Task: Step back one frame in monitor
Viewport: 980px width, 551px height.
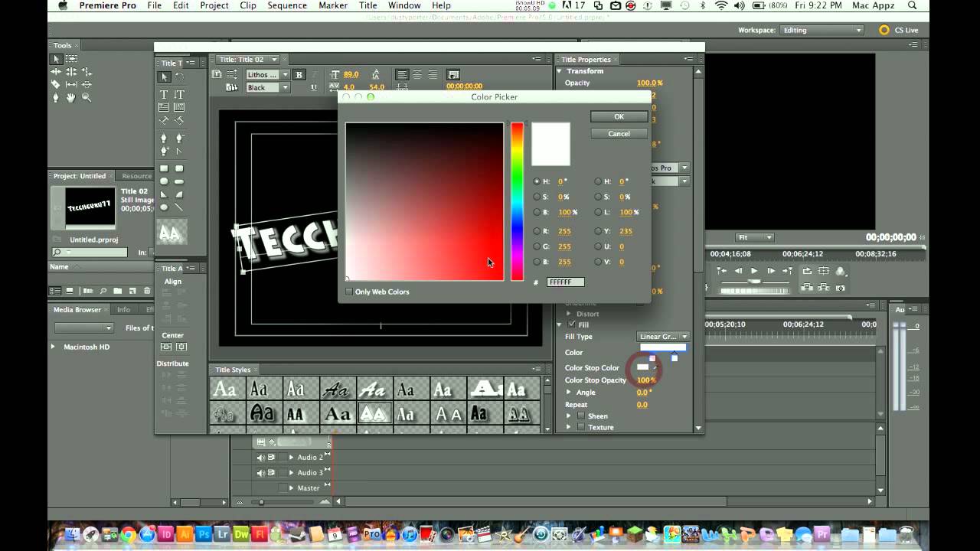Action: pyautogui.click(x=738, y=271)
